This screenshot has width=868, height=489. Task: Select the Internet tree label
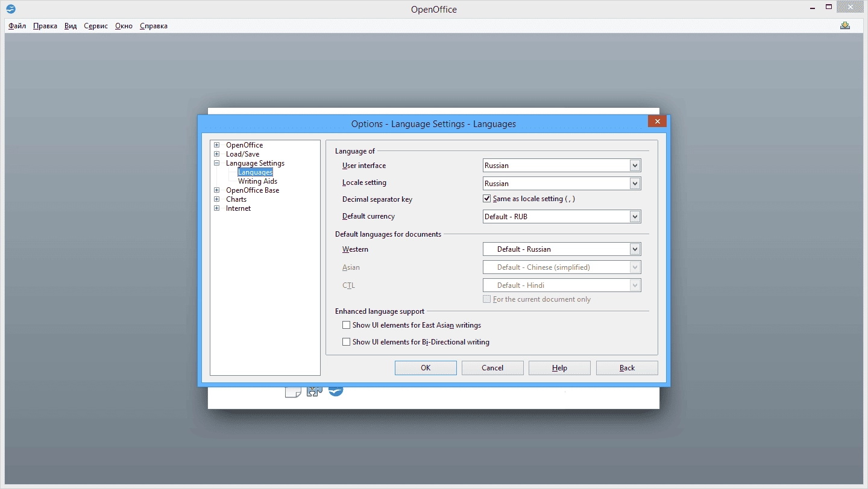[238, 208]
